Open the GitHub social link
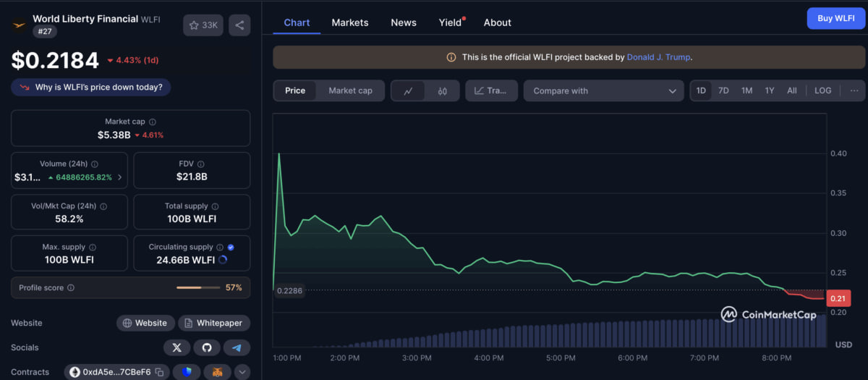This screenshot has height=380, width=868. pyautogui.click(x=207, y=348)
